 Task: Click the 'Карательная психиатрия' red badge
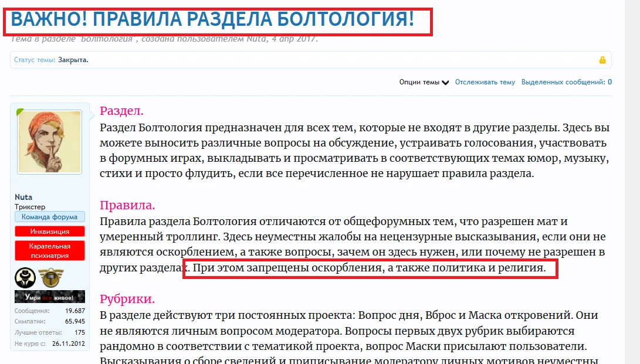coord(50,250)
